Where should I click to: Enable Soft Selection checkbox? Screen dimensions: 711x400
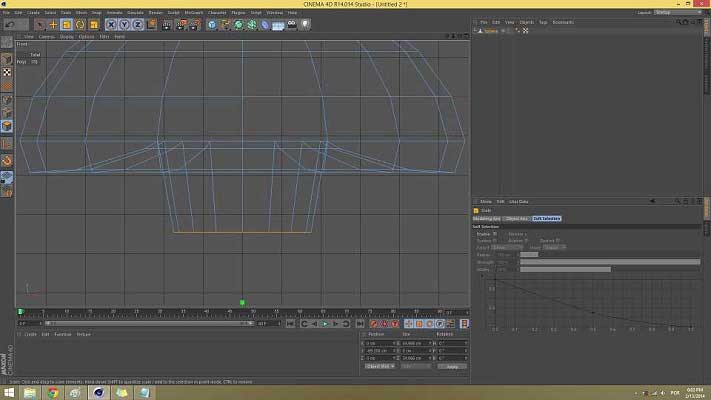pos(494,234)
